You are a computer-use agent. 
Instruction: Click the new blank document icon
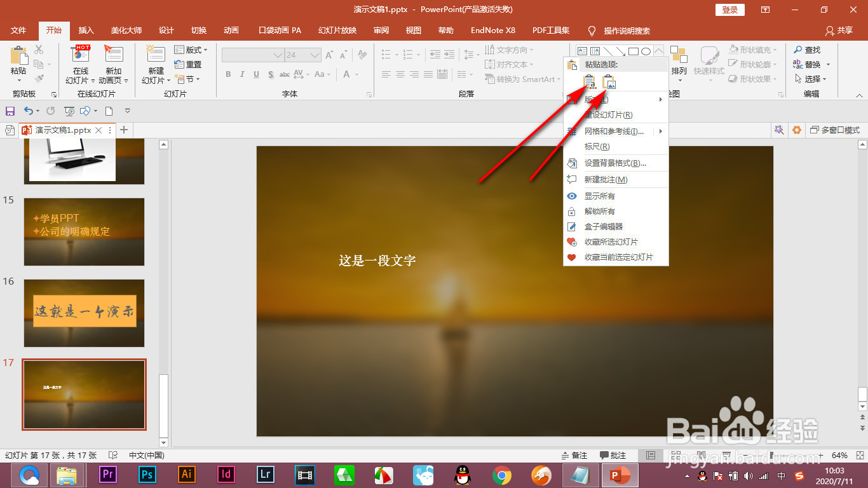click(109, 111)
